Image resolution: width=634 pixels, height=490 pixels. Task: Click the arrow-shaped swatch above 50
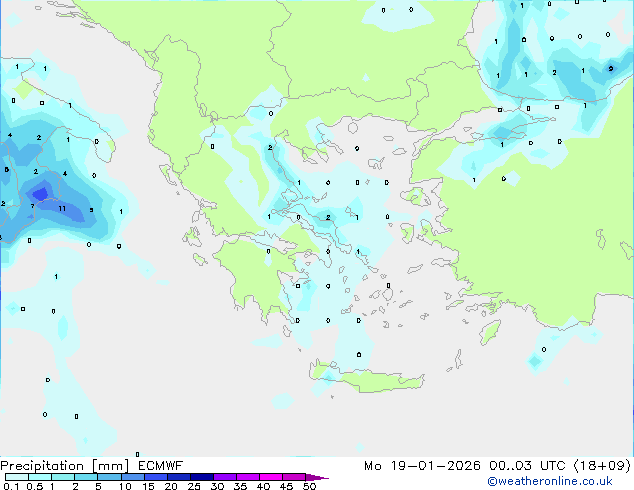pyautogui.click(x=317, y=477)
